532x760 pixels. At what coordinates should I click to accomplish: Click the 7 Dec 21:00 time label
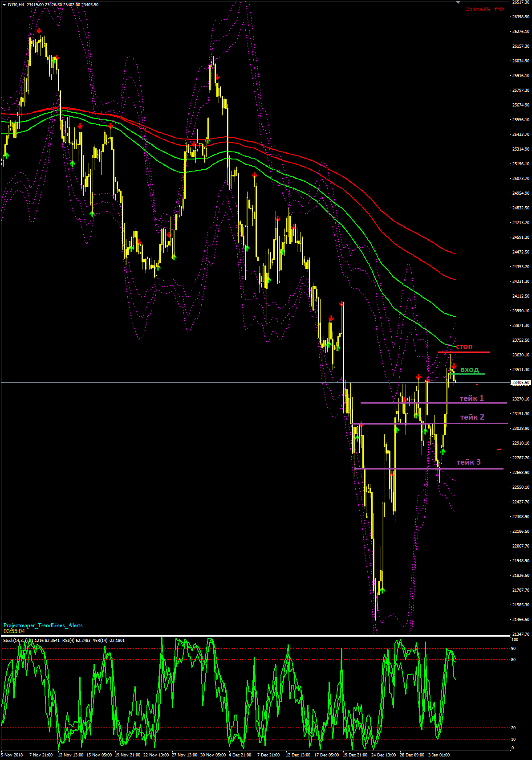coord(269,755)
